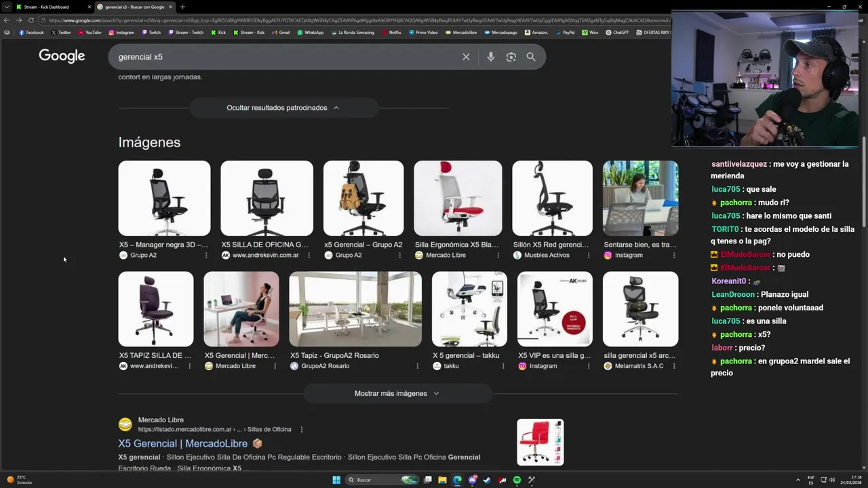Click the Windows taskbar Buscar search box
The image size is (868, 488).
tap(382, 480)
